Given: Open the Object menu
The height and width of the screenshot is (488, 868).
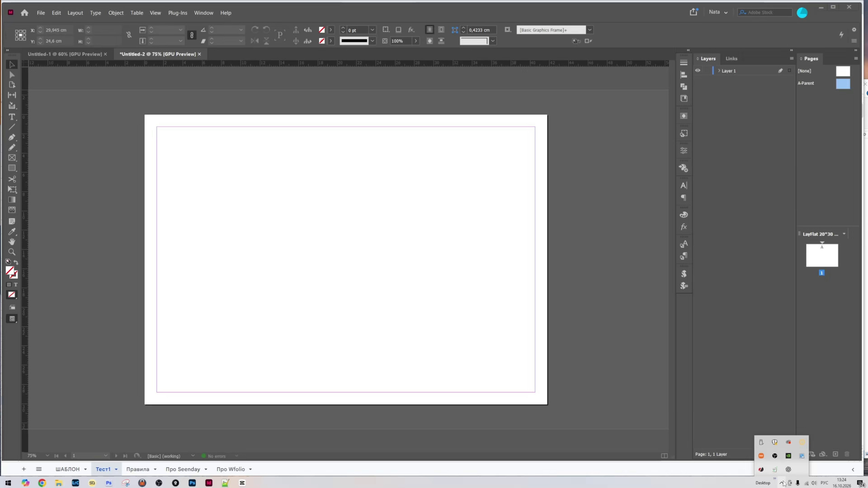Looking at the screenshot, I should coord(116,13).
